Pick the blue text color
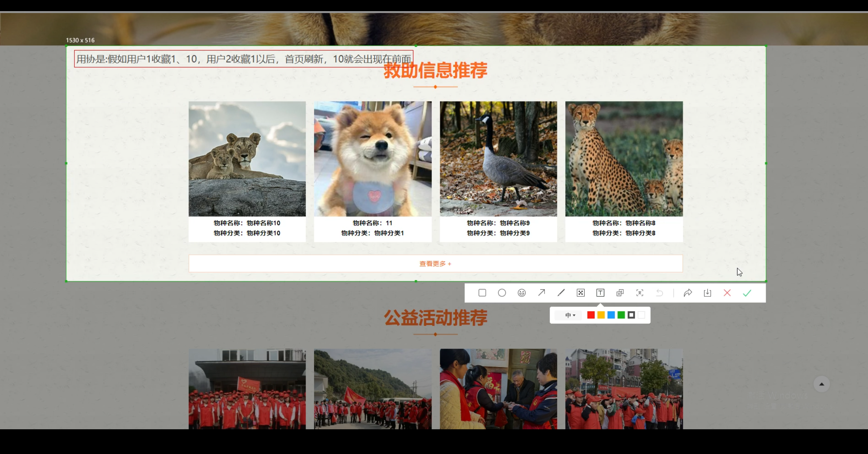 tap(611, 315)
